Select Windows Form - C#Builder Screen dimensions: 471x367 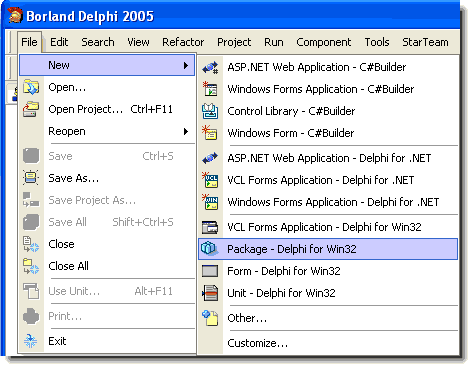coord(328,133)
